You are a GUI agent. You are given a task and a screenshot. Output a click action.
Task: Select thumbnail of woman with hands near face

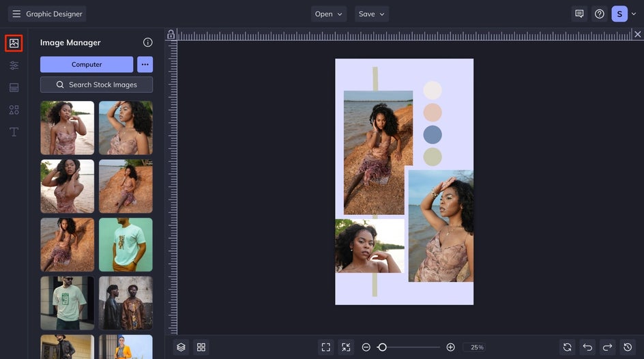click(68, 186)
